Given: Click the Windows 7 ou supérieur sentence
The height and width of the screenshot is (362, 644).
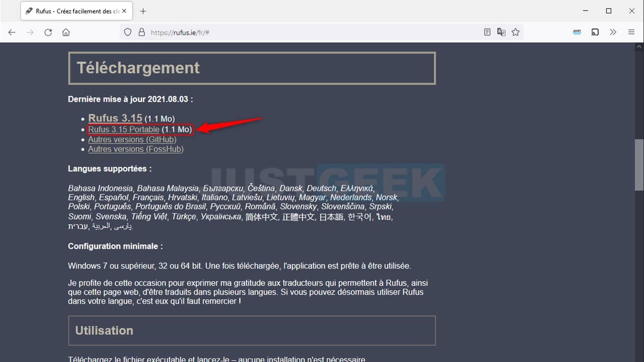Looking at the screenshot, I should 239,265.
